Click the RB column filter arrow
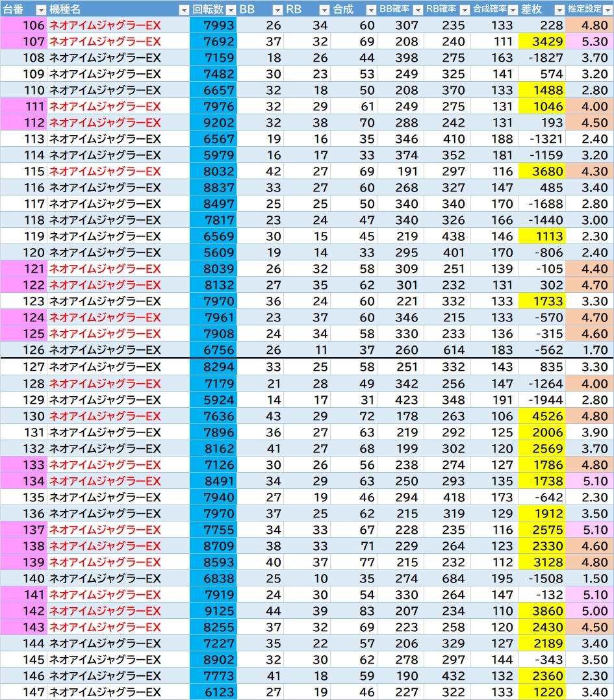 pos(324,10)
